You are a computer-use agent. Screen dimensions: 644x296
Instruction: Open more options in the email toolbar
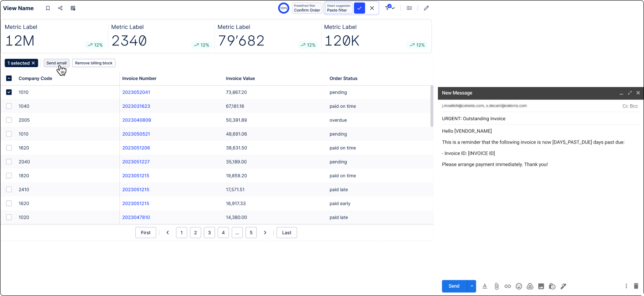[x=626, y=286]
